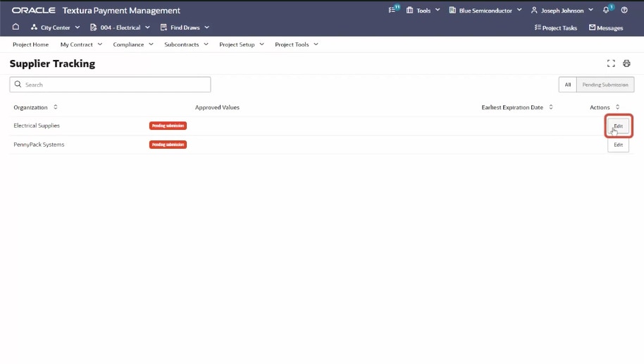Image resolution: width=644 pixels, height=364 pixels.
Task: Click the Earliest Expiration Date header
Action: 512,107
